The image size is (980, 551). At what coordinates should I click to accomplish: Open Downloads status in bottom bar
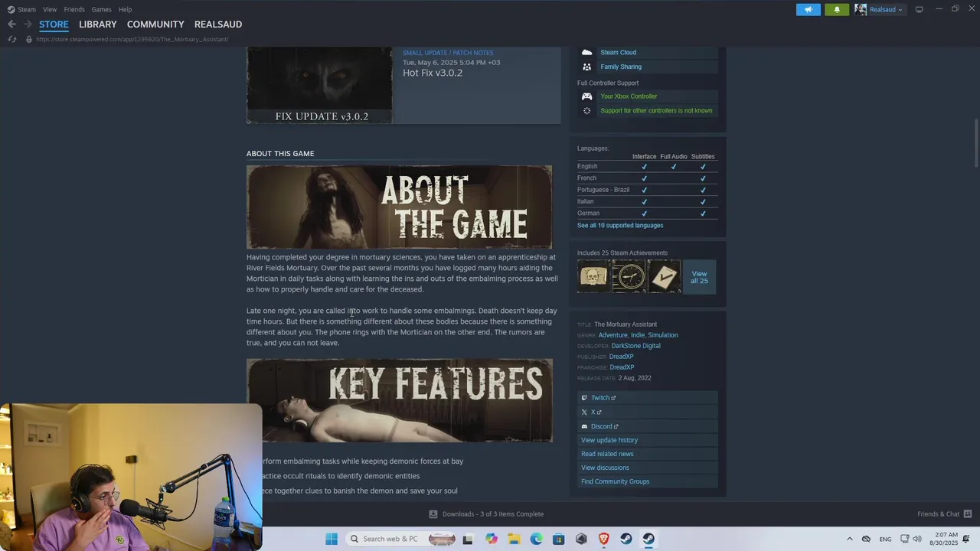point(486,514)
